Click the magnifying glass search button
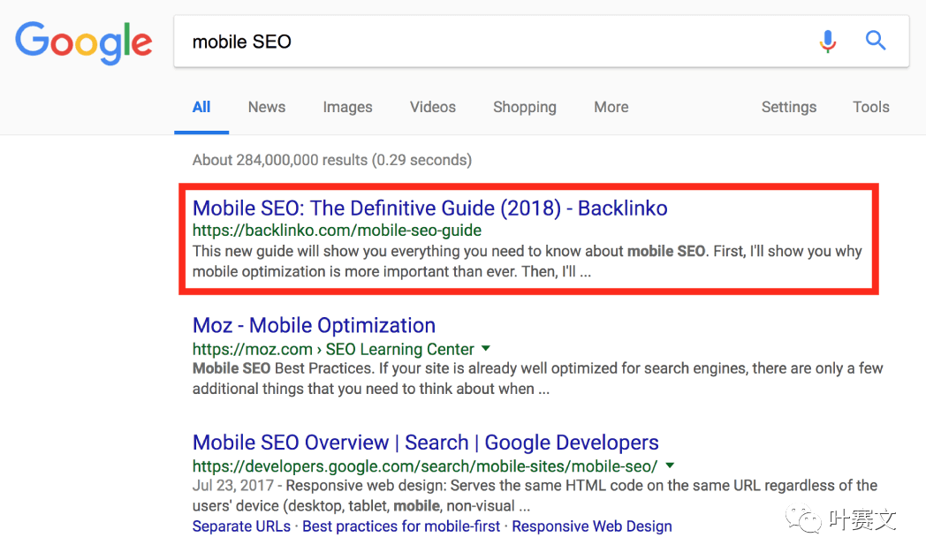Screen dimensions: 926x560 pos(876,41)
